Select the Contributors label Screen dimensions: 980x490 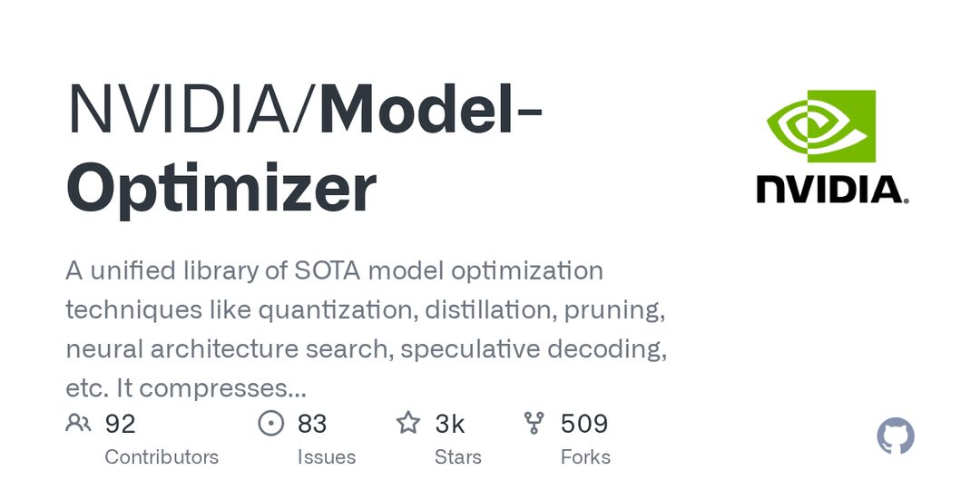(x=162, y=456)
